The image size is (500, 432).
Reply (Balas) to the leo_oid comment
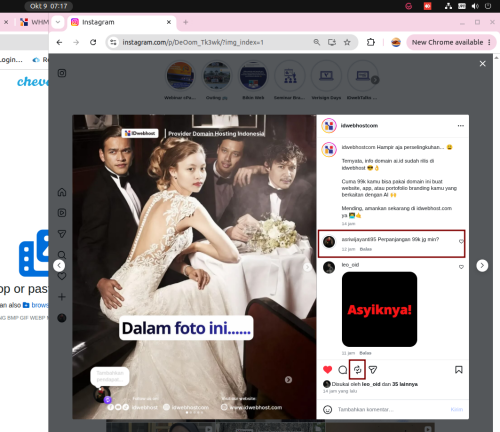tap(365, 353)
